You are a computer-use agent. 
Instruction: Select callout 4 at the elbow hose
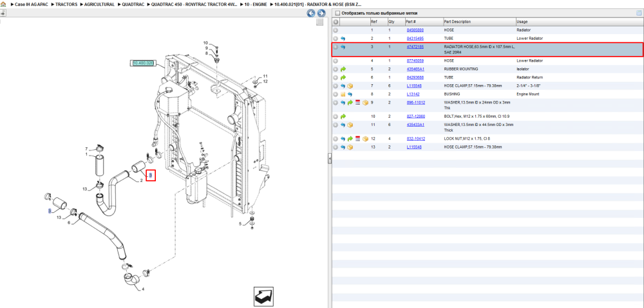(x=143, y=289)
